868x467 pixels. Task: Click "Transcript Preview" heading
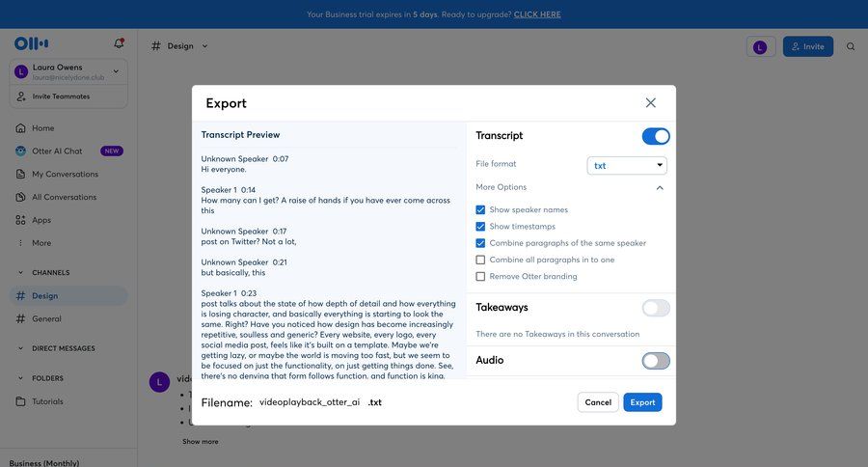pos(240,135)
